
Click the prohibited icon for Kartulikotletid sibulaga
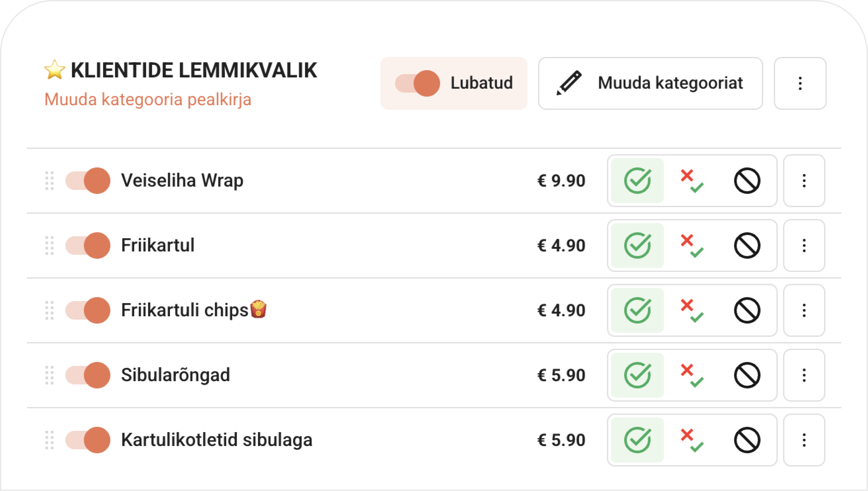(x=747, y=440)
